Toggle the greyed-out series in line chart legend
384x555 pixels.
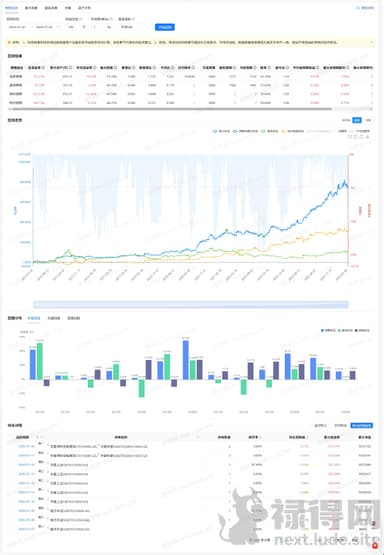320,131
